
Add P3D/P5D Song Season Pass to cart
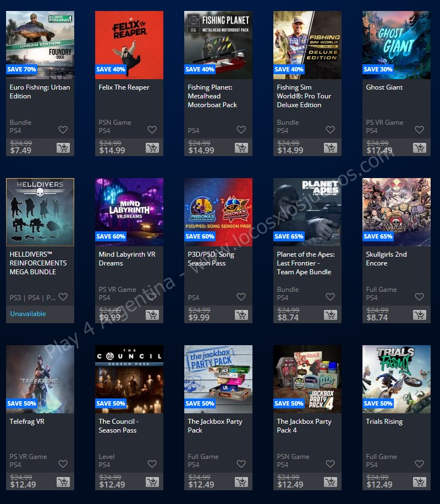(241, 315)
